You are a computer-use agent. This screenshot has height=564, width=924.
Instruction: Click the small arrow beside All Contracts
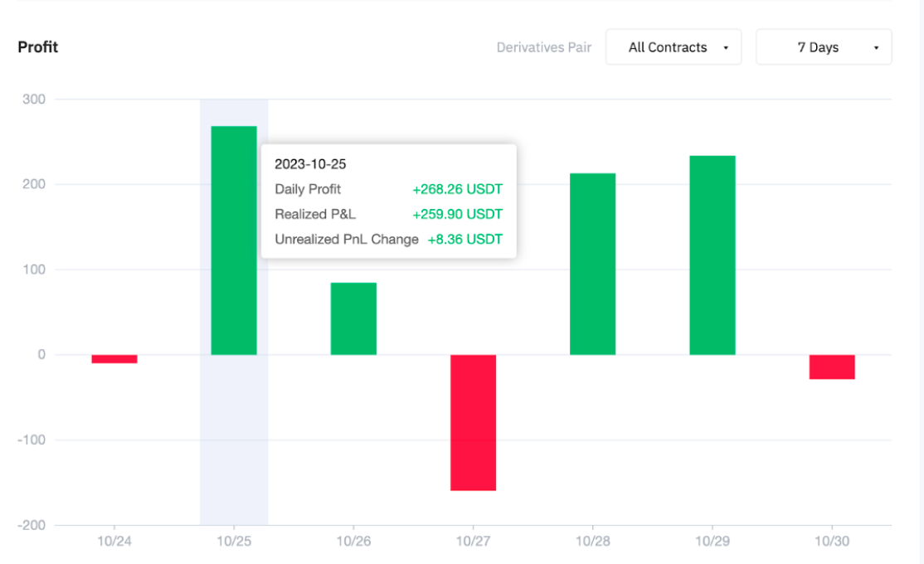point(726,48)
